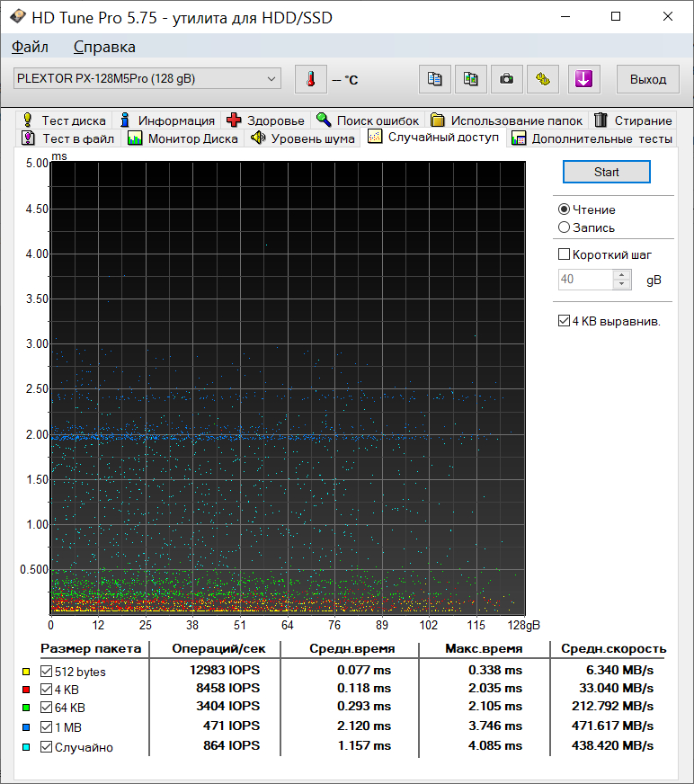Screen dimensions: 694x784
Task: Click the gB step size input field
Action: pyautogui.click(x=585, y=280)
